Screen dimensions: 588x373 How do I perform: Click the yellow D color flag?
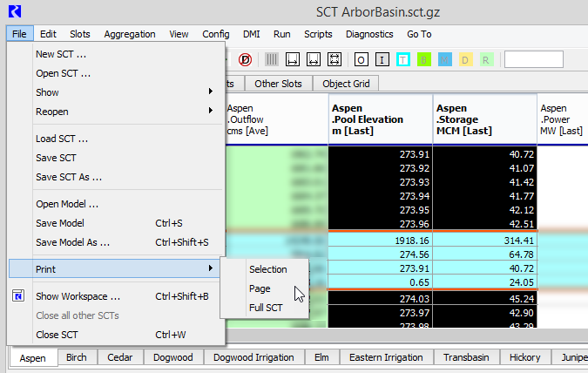pos(466,59)
